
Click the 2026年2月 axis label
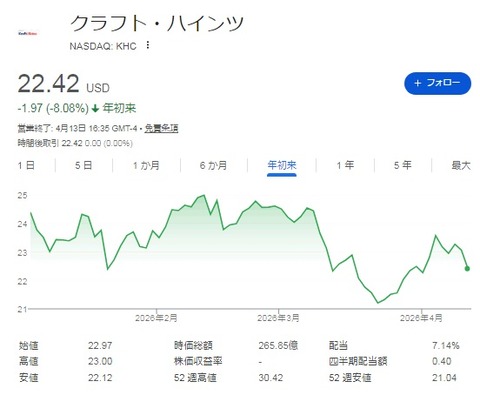[x=156, y=318]
